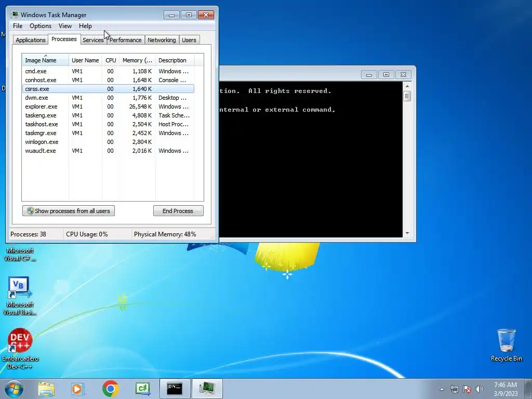The height and width of the screenshot is (399, 532).
Task: Select the taskhost.exe process row
Action: pyautogui.click(x=108, y=124)
